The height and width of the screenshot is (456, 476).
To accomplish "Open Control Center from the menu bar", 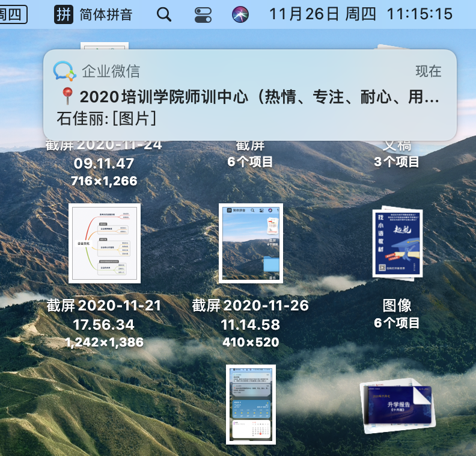I will click(203, 14).
